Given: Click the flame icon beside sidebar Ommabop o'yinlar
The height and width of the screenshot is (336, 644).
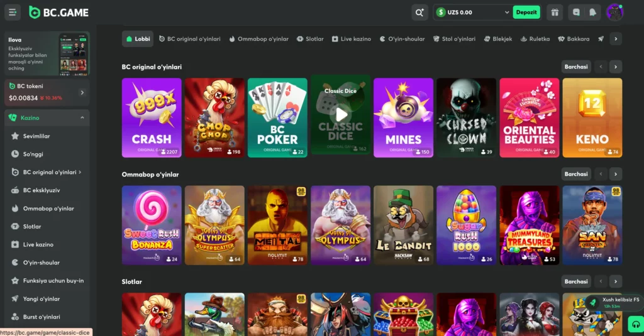Looking at the screenshot, I should tap(15, 208).
